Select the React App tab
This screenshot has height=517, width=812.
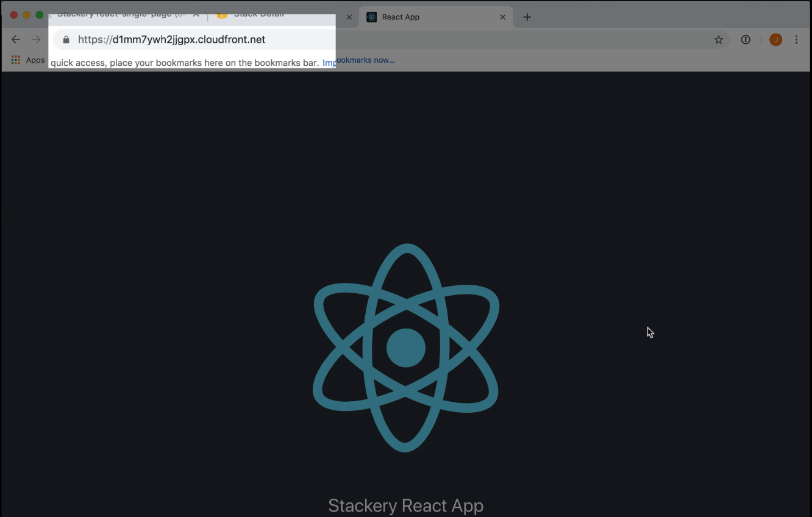(x=436, y=17)
